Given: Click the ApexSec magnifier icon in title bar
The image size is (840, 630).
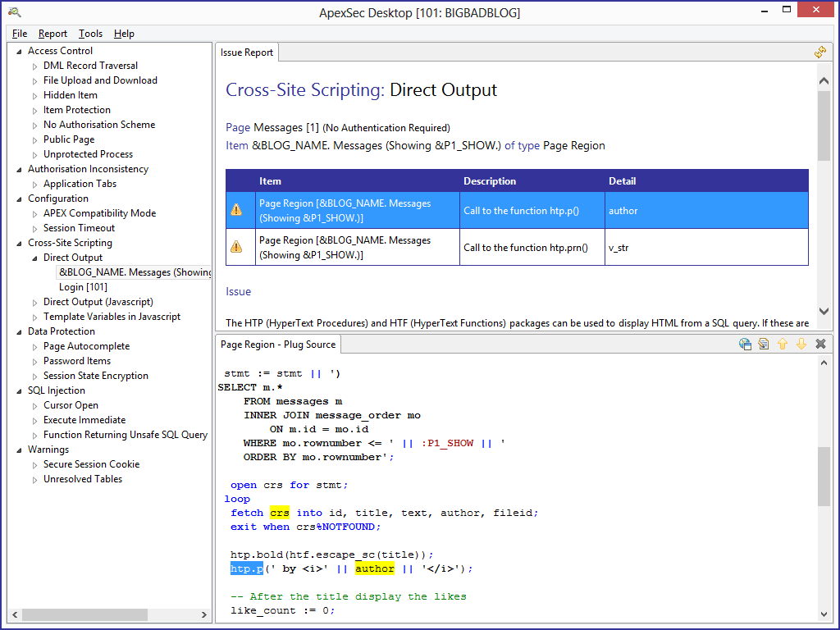Looking at the screenshot, I should tap(14, 11).
